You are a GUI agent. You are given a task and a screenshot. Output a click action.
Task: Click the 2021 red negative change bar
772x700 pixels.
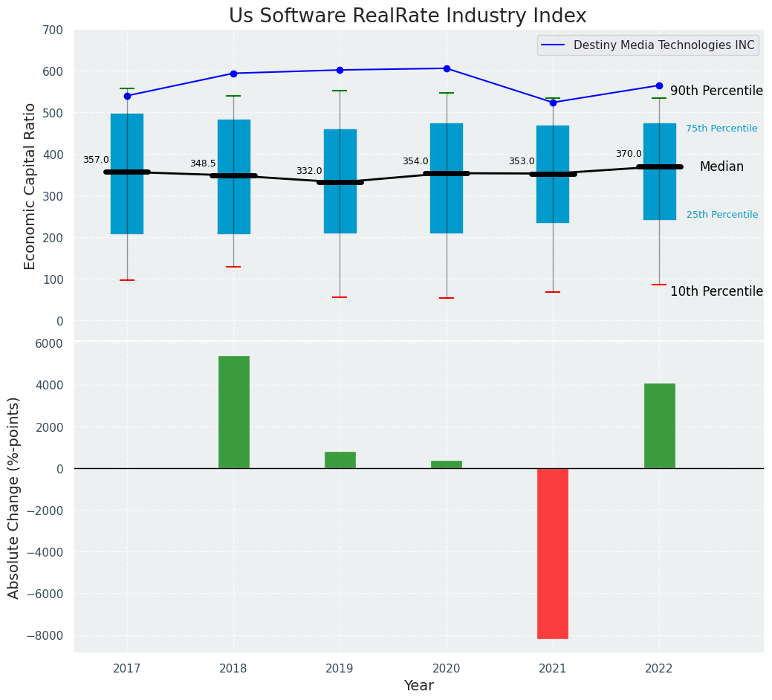pyautogui.click(x=553, y=553)
